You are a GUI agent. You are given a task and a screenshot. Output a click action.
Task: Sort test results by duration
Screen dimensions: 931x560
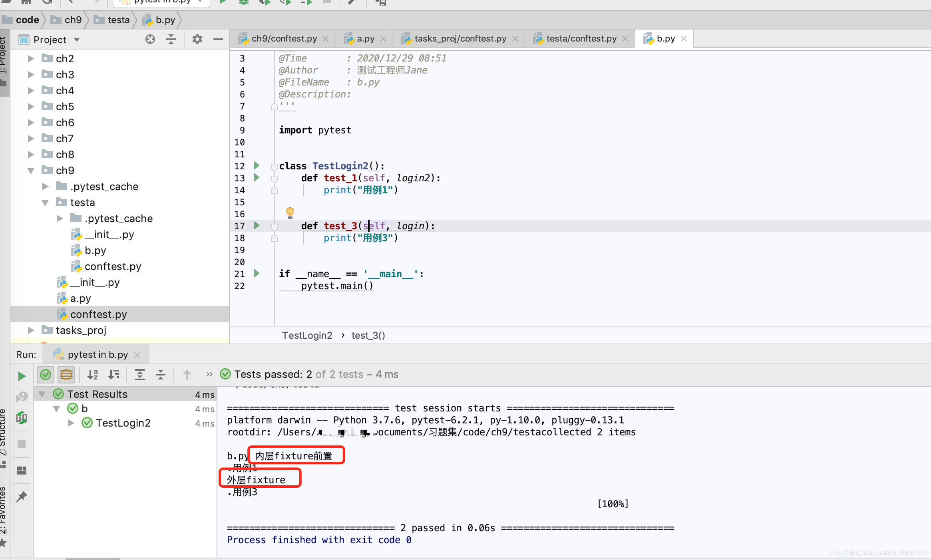pos(114,375)
